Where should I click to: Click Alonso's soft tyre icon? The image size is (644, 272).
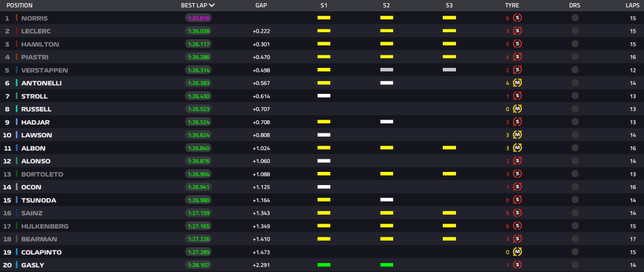(518, 161)
